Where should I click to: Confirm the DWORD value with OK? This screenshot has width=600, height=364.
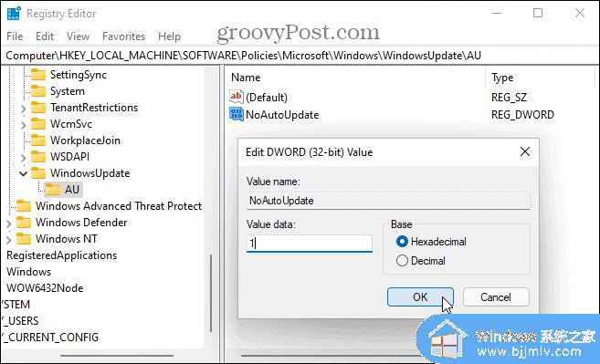point(420,297)
